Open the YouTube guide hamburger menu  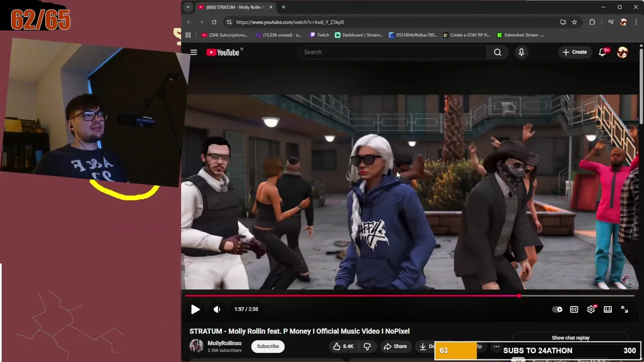193,52
